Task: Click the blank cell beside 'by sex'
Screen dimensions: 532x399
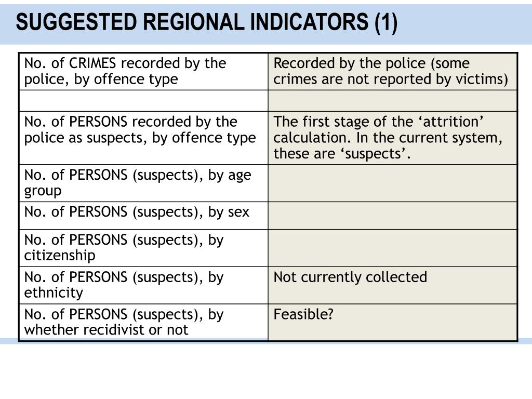Action: (393, 216)
